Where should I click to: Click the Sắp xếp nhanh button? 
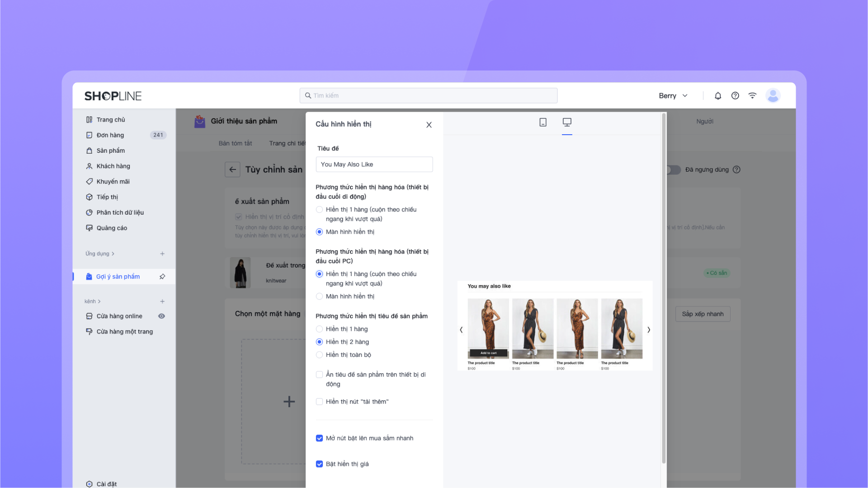703,314
